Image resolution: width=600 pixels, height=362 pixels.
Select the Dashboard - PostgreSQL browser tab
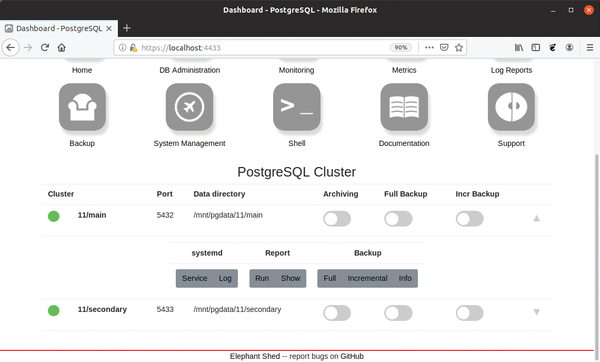coord(59,28)
